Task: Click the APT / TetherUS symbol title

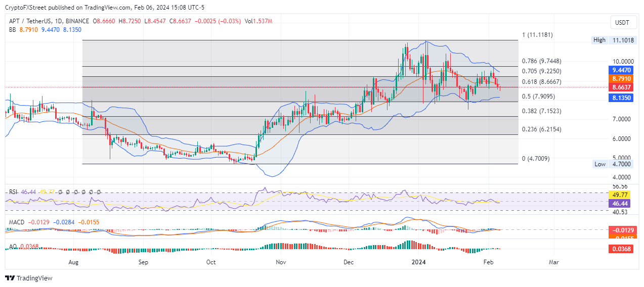Action: pos(30,21)
